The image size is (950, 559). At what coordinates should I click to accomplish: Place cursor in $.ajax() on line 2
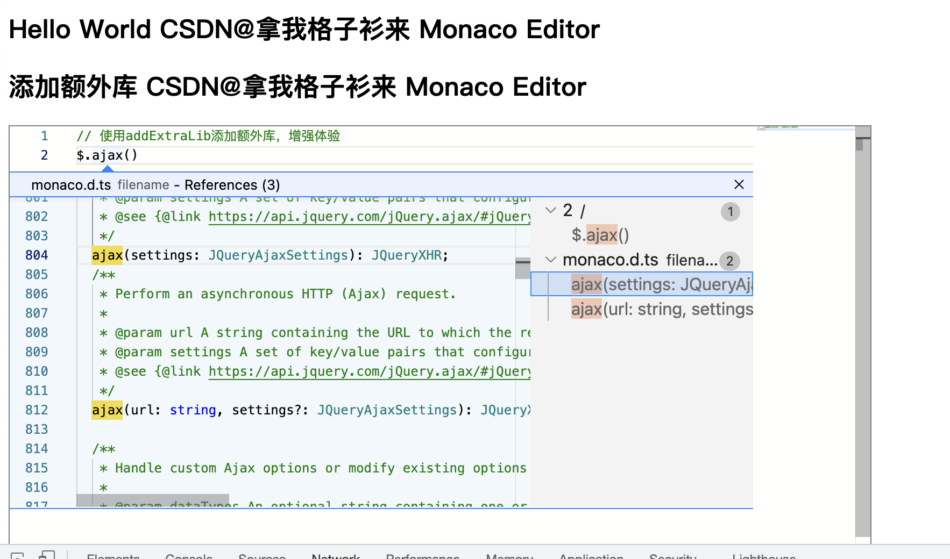tap(107, 155)
